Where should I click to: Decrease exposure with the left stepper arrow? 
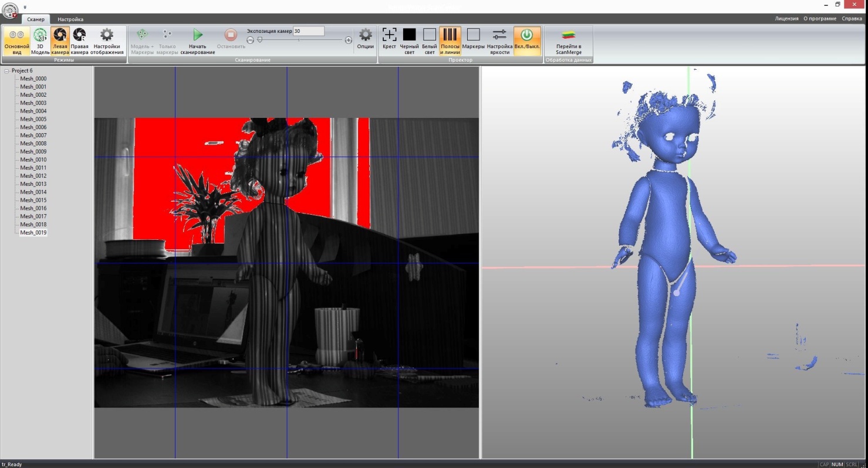click(250, 40)
